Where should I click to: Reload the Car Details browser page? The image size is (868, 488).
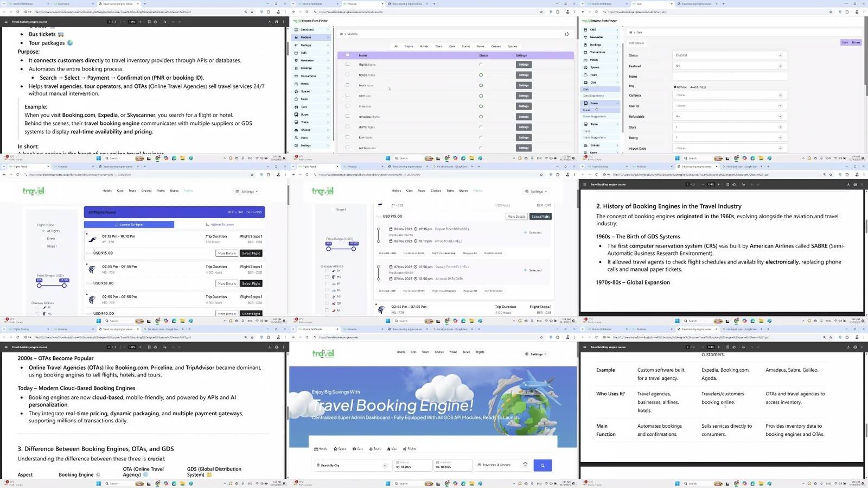[x=596, y=12]
